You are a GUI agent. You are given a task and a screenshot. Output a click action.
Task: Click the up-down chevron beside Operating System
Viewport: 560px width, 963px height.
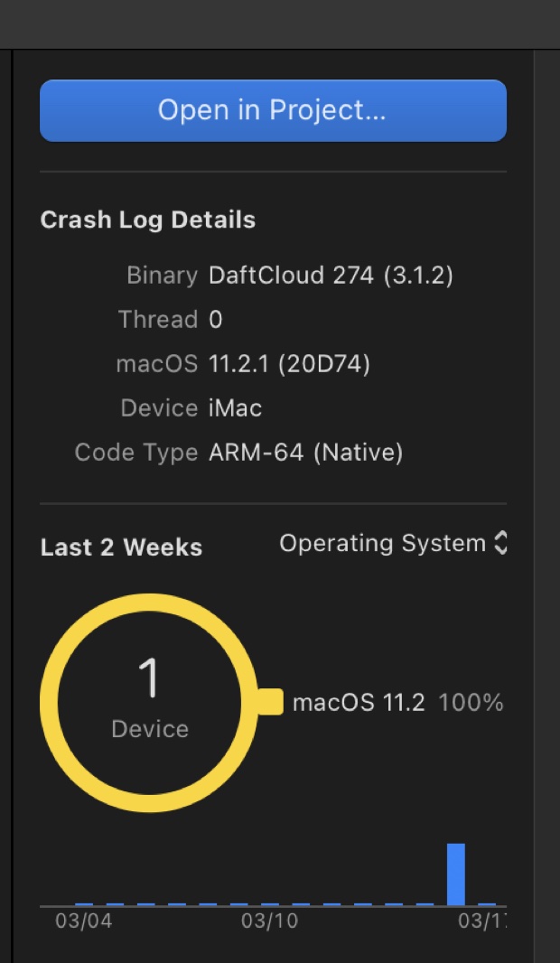click(500, 543)
